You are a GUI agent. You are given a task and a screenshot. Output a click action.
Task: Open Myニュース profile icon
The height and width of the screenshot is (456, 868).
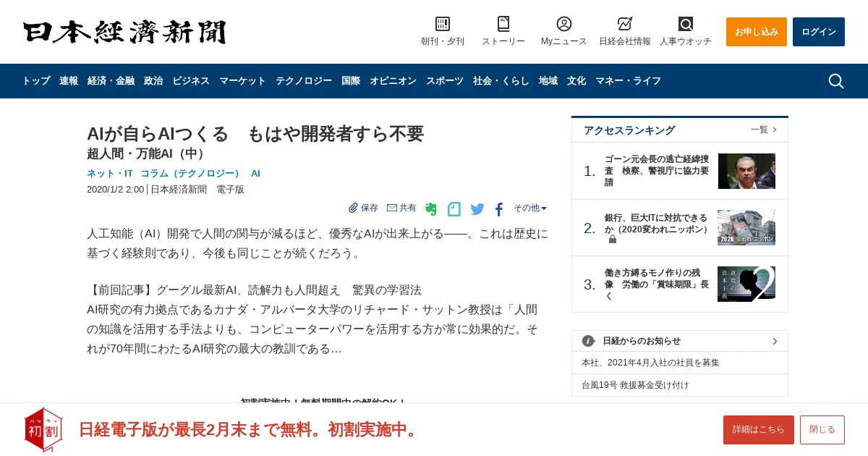[564, 24]
